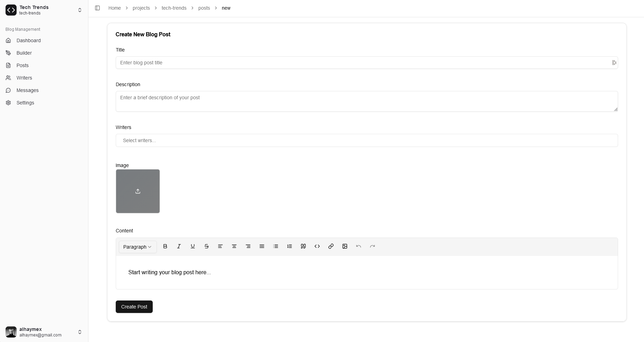Image resolution: width=644 pixels, height=342 pixels.
Task: Click Tech Trends logo icon
Action: click(x=11, y=10)
